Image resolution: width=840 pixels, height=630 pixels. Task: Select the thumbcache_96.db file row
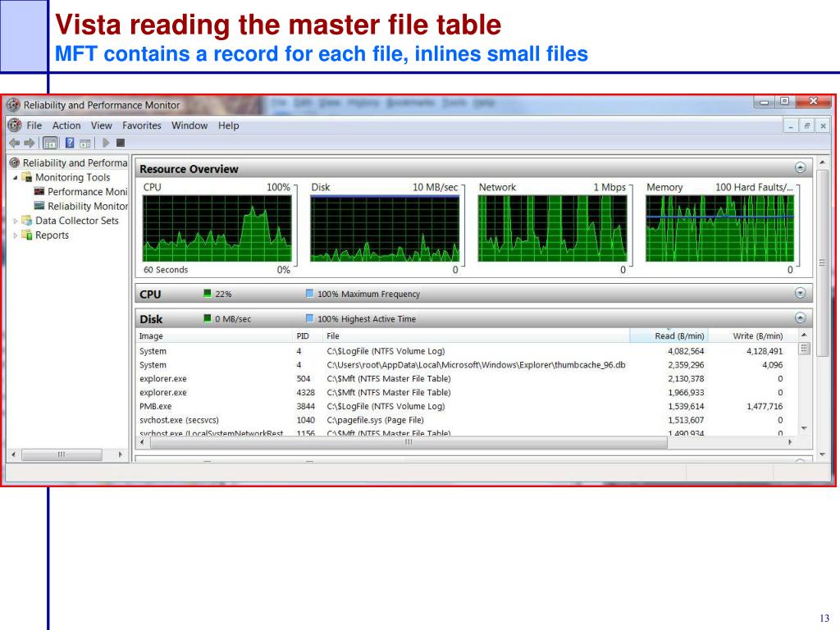pyautogui.click(x=467, y=365)
